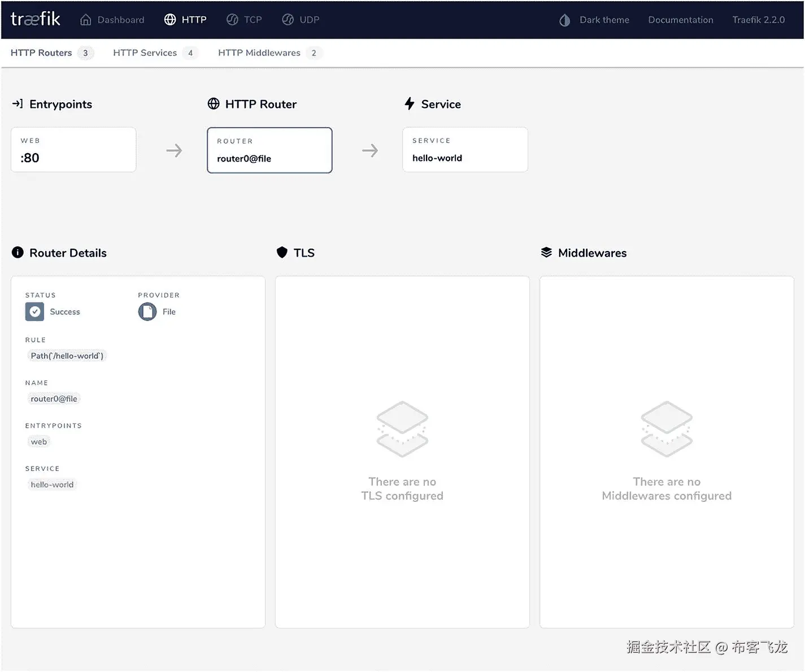
Task: Open the hello-world service card
Action: point(465,150)
